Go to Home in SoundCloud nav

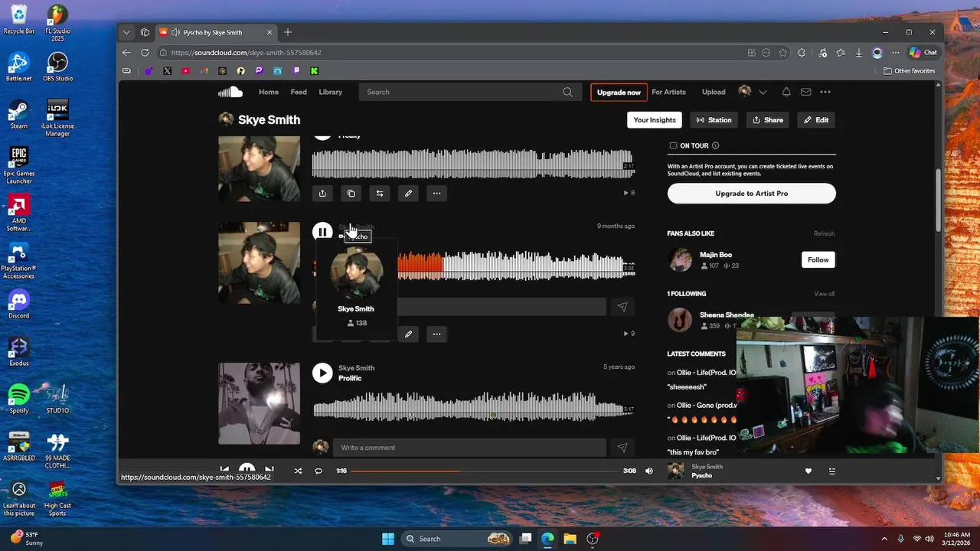269,92
